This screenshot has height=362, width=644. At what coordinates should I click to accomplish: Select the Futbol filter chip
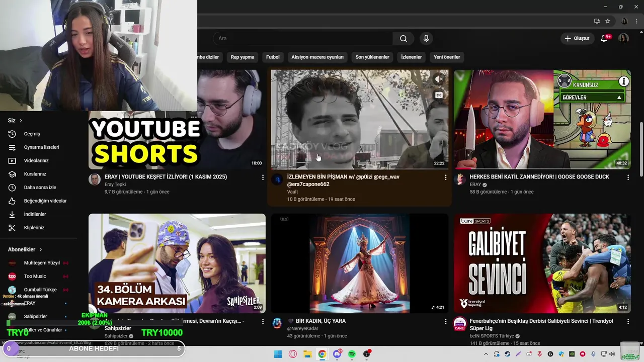(273, 57)
